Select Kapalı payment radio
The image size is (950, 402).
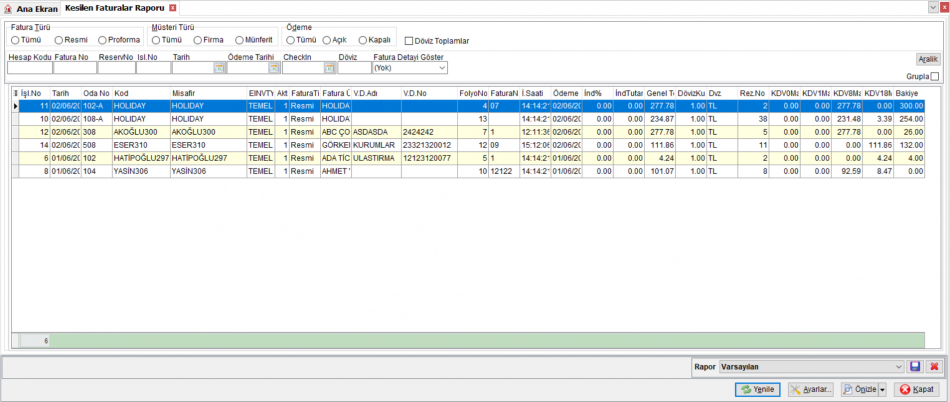tap(363, 40)
